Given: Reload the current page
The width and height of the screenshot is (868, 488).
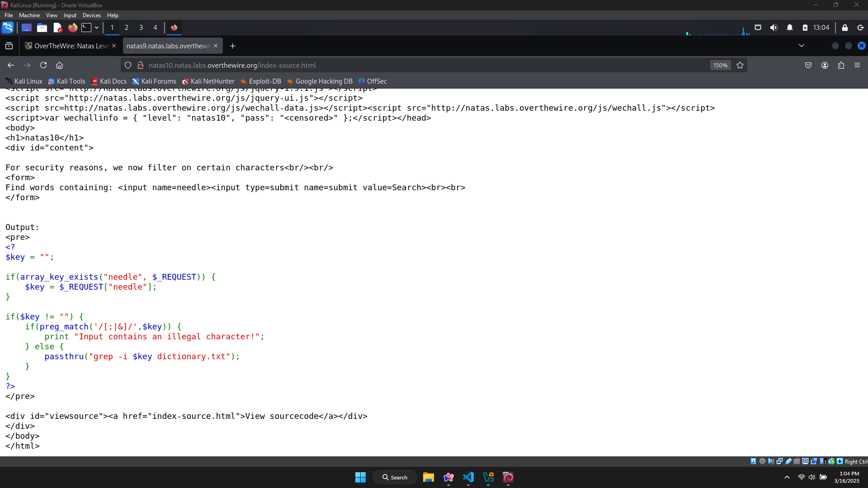Looking at the screenshot, I should 43,66.
